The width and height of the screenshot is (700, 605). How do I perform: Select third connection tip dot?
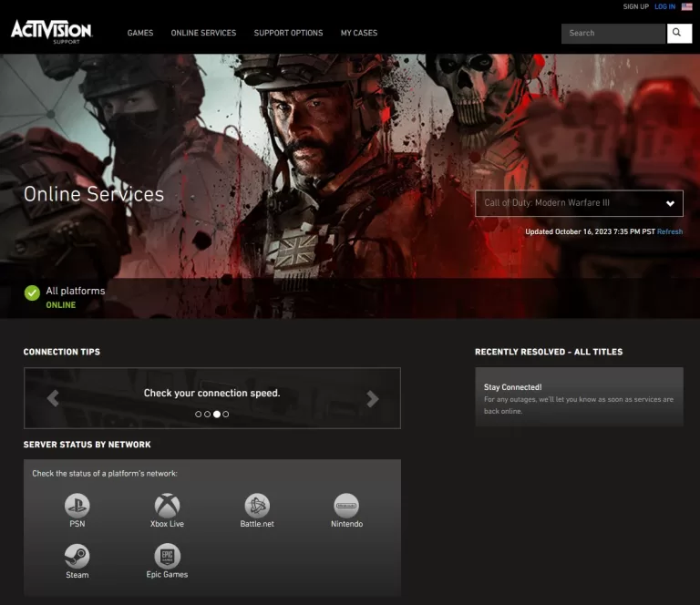[217, 414]
